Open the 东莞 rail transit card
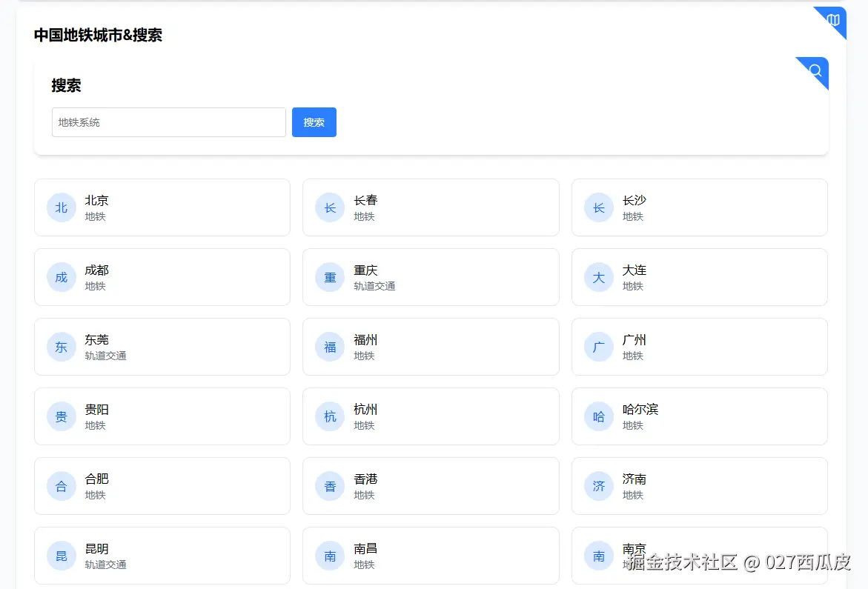 coord(162,347)
